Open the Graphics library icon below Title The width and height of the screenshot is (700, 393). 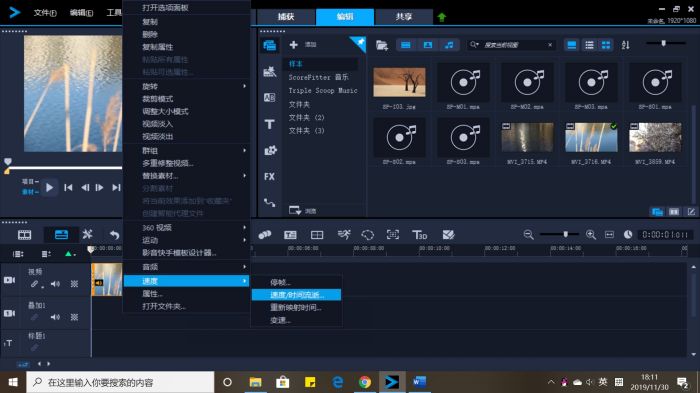(270, 151)
